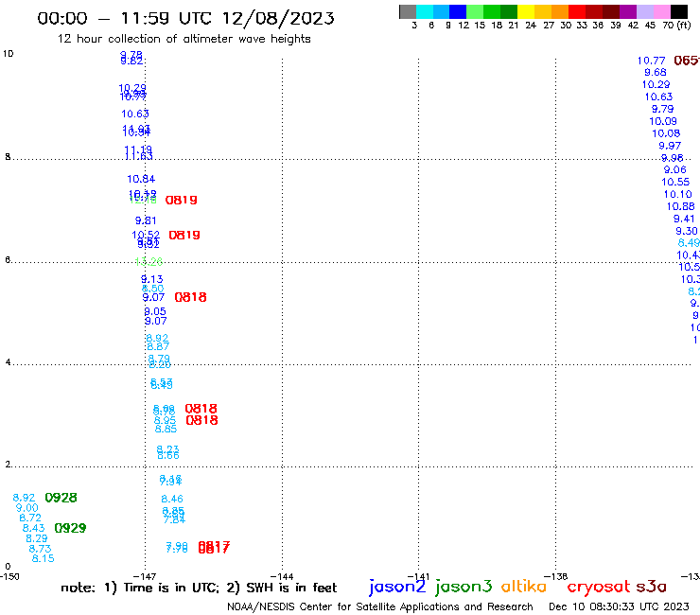This screenshot has height=615, width=700.
Task: Click the '8.46' wave height value
Action: pyautogui.click(x=172, y=499)
